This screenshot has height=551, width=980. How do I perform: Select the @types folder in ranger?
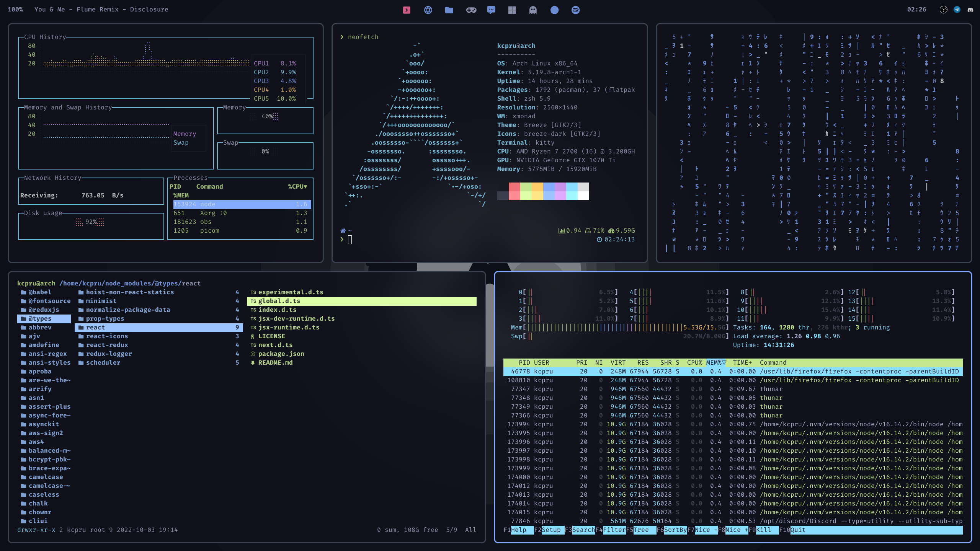click(x=44, y=319)
